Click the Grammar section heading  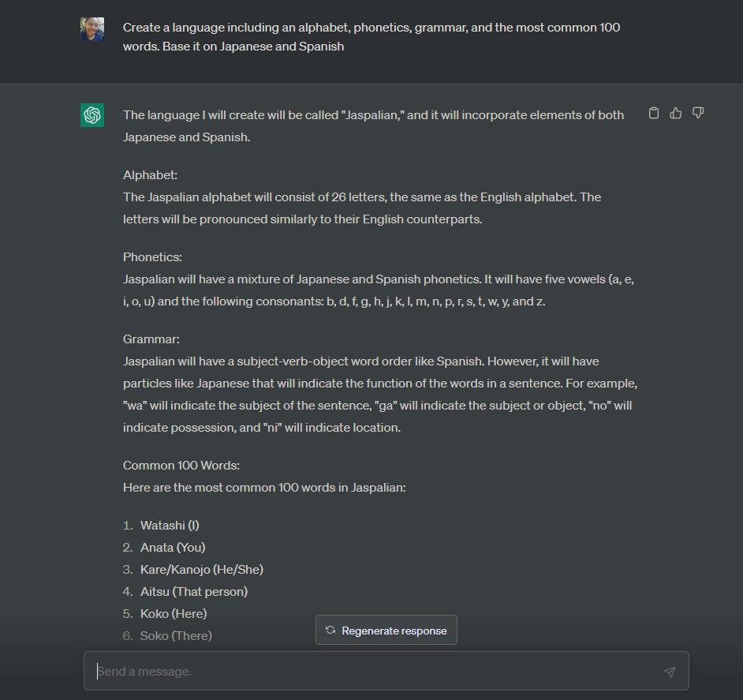[x=148, y=339]
